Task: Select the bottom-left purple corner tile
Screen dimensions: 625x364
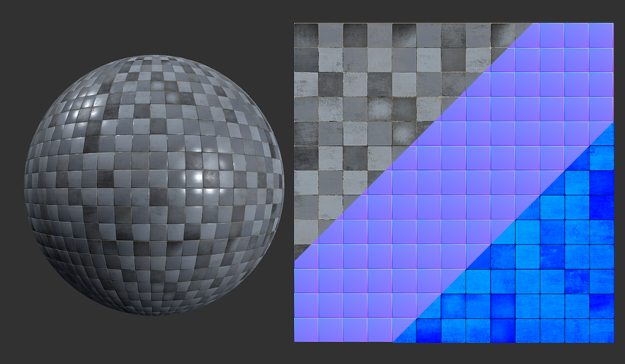Action: (x=306, y=330)
